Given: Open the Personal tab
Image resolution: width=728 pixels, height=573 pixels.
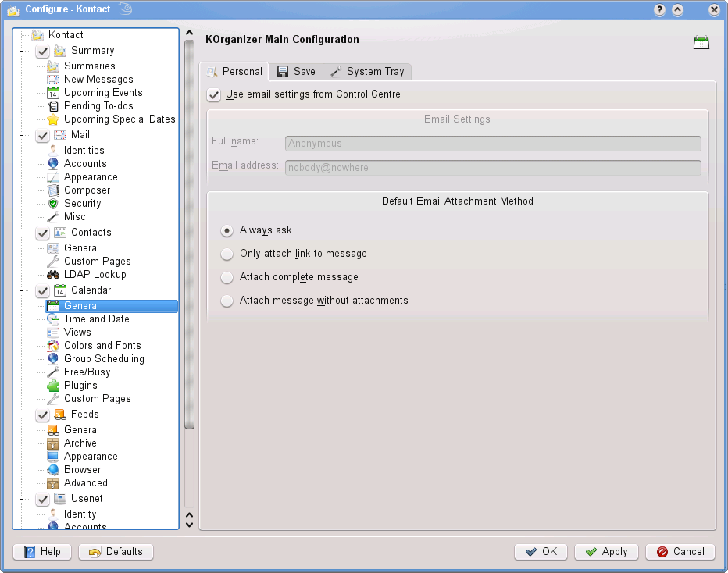Looking at the screenshot, I should [x=234, y=72].
